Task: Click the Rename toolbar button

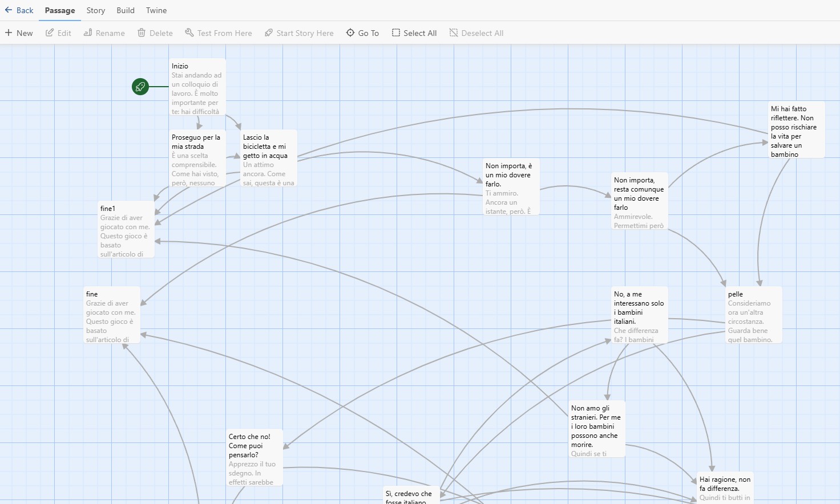Action: [104, 33]
